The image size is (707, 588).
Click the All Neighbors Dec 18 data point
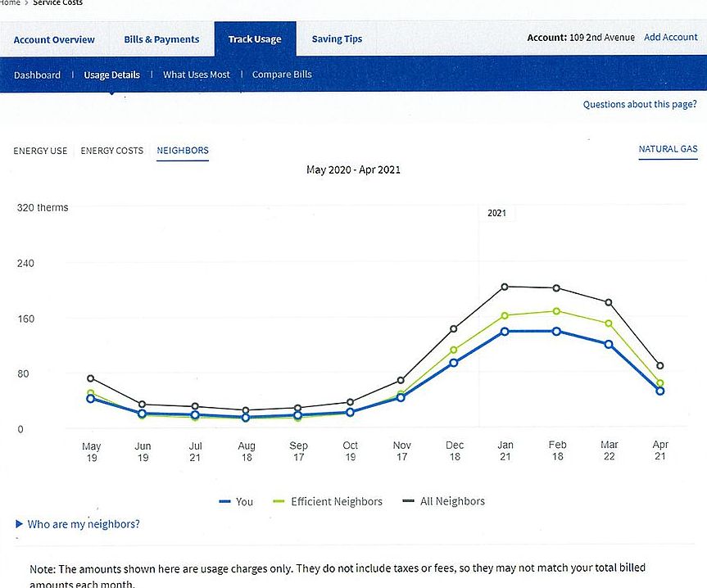(454, 329)
